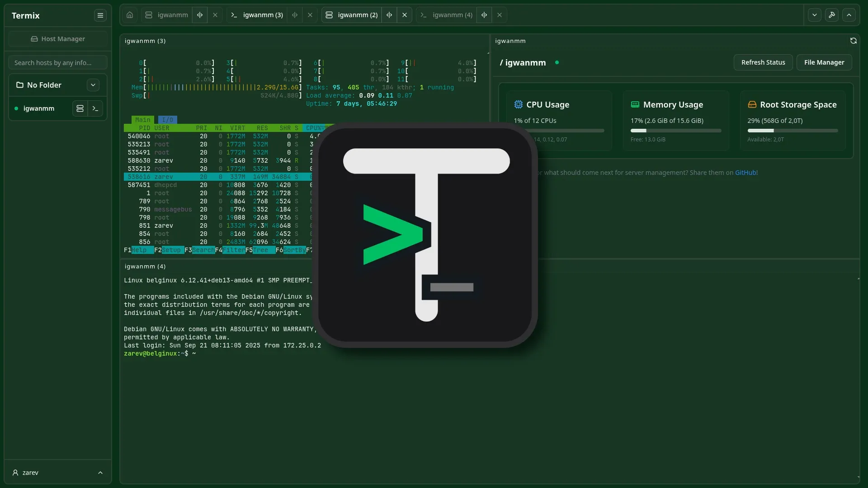Click the Refresh Status button
Image resolution: width=868 pixels, height=488 pixels.
(763, 62)
